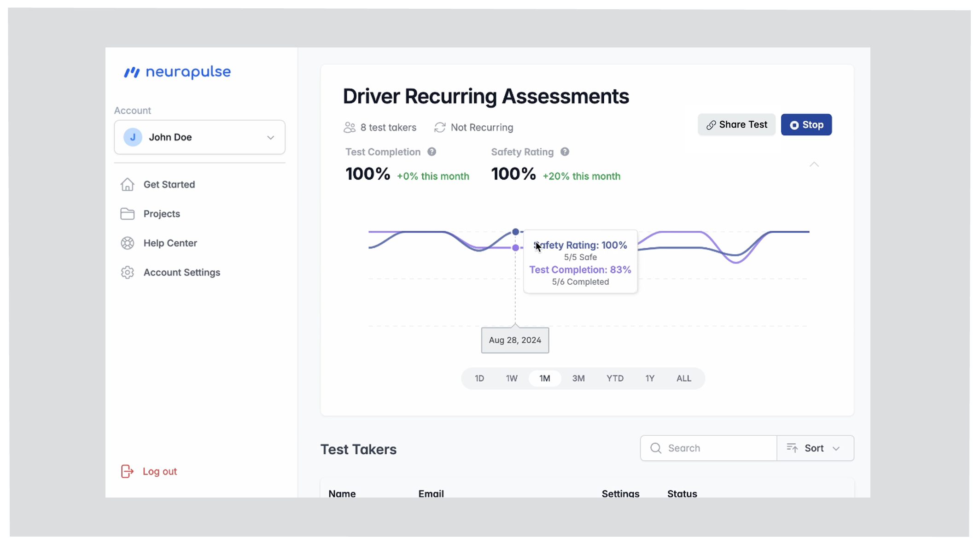Viewport: 980px width, 545px height.
Task: Open the John Doe account dropdown
Action: (199, 137)
